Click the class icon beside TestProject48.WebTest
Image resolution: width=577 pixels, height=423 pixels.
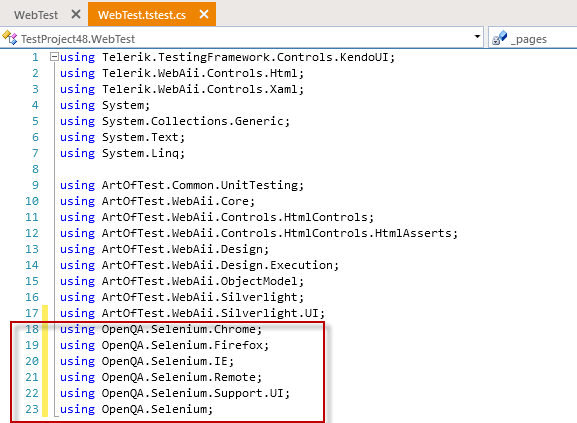(10, 38)
